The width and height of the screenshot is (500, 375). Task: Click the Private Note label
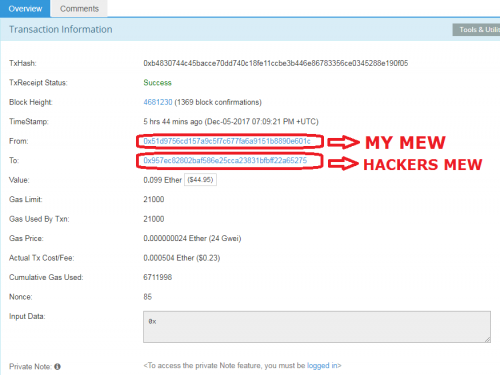pyautogui.click(x=30, y=367)
